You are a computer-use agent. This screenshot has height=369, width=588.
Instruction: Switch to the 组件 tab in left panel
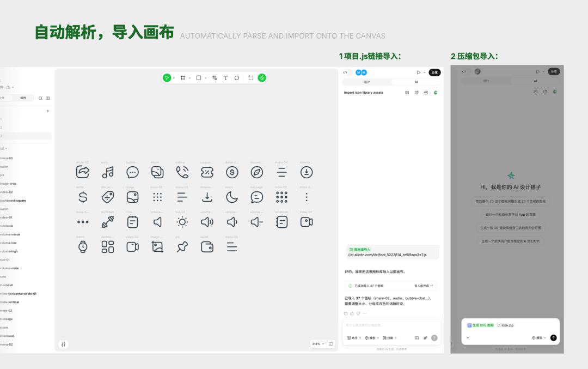(x=23, y=98)
